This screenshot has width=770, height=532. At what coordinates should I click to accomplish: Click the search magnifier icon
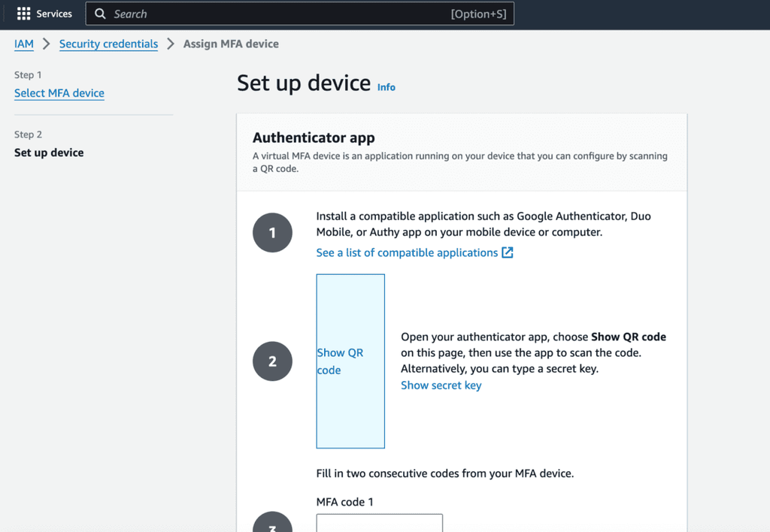click(100, 14)
